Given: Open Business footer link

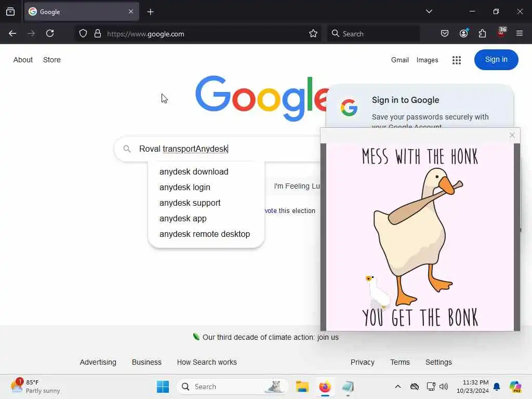Looking at the screenshot, I should (x=147, y=362).
